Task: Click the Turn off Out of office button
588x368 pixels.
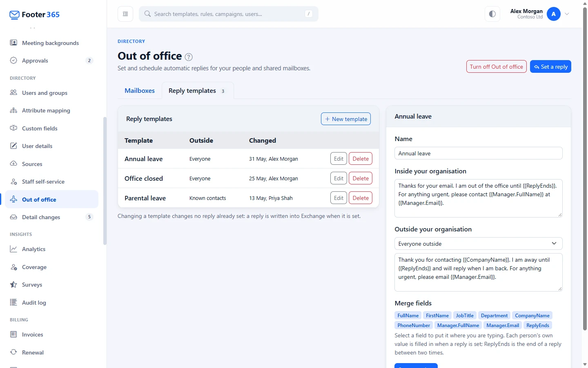Action: pos(496,67)
